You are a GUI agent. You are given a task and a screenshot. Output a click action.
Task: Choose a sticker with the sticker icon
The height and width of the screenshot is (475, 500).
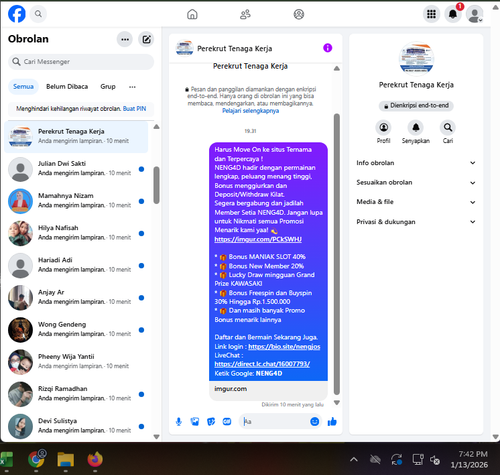211,422
